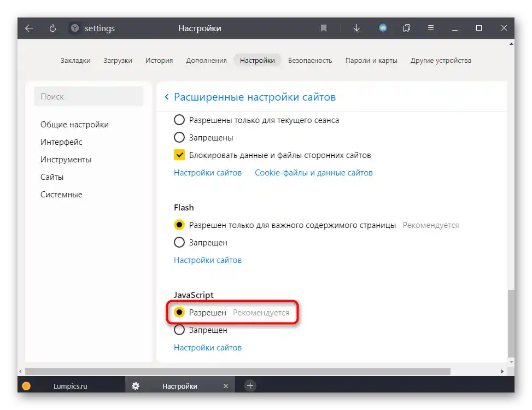
Task: Click the icon with two overlapping squares
Action: 406,28
